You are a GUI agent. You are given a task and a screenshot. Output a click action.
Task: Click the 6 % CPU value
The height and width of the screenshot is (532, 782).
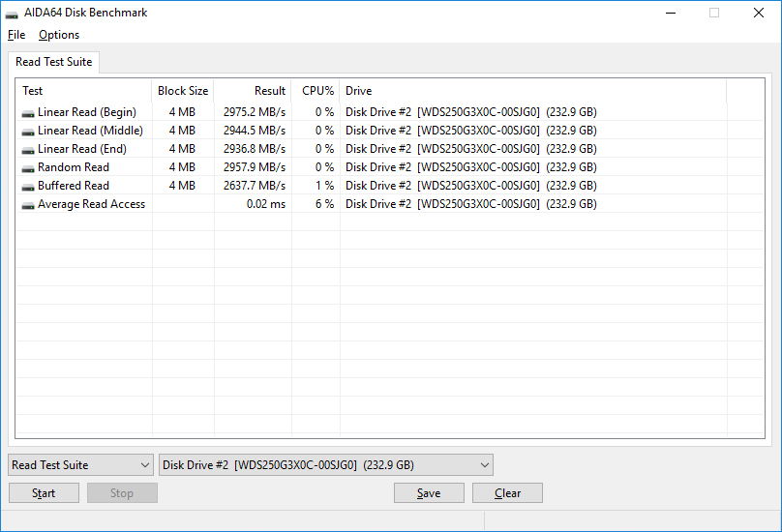click(x=324, y=204)
